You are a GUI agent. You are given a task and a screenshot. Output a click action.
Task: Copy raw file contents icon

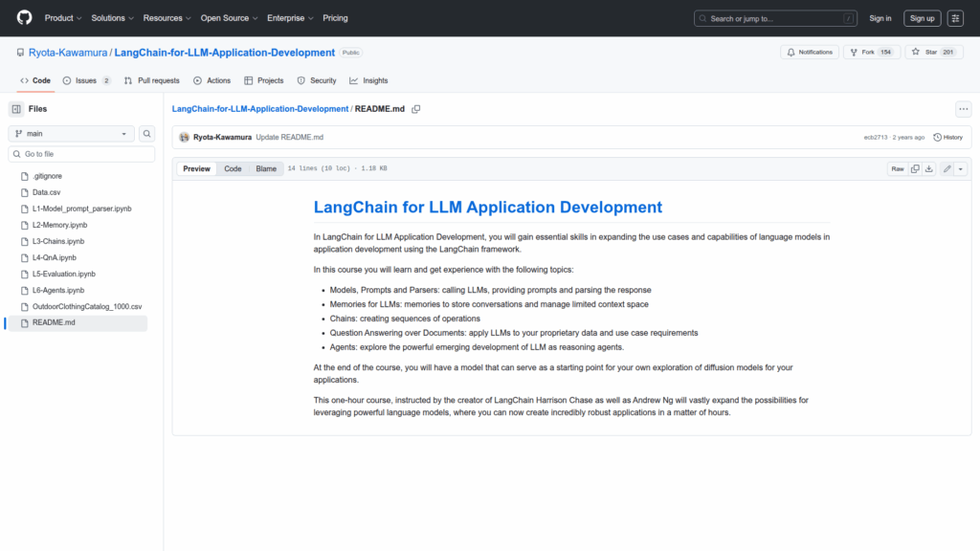point(915,168)
